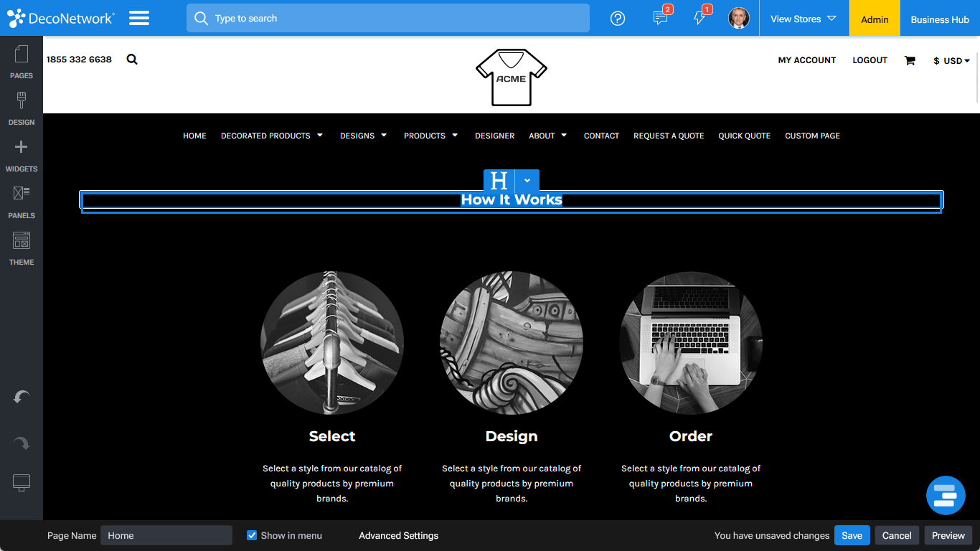Open the Pages panel in sidebar

pos(22,61)
